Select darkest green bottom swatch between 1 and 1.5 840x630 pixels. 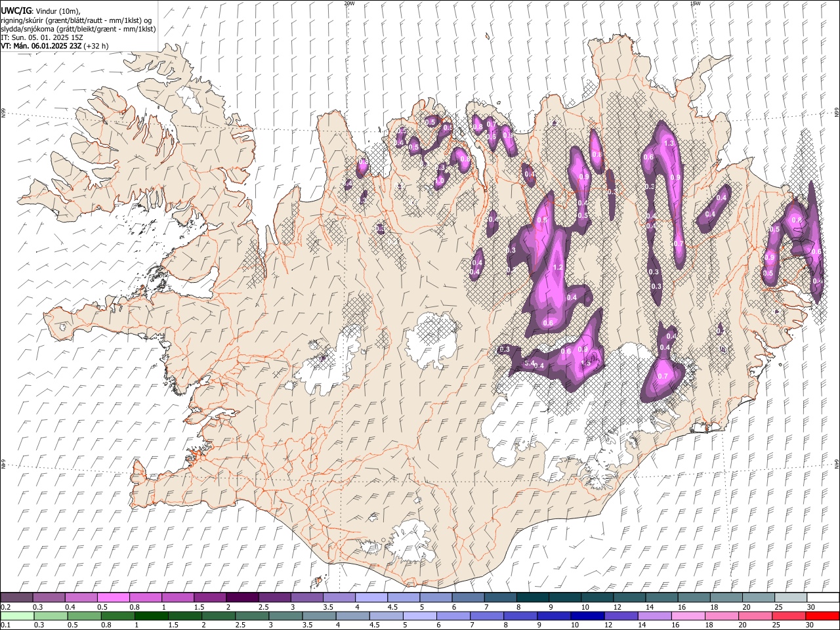click(151, 616)
